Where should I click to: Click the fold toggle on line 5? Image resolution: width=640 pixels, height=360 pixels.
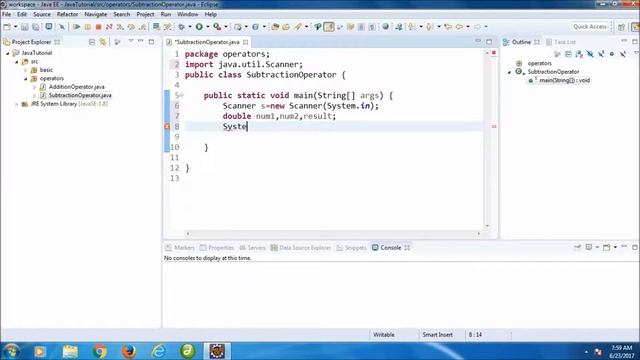point(182,96)
